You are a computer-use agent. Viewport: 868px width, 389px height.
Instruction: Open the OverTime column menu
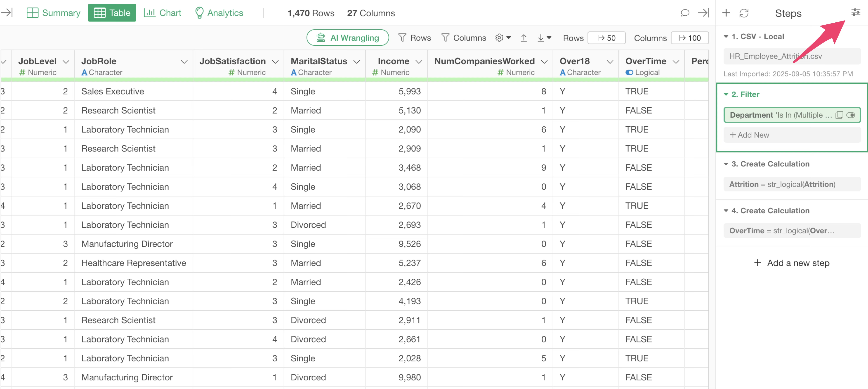coord(676,62)
